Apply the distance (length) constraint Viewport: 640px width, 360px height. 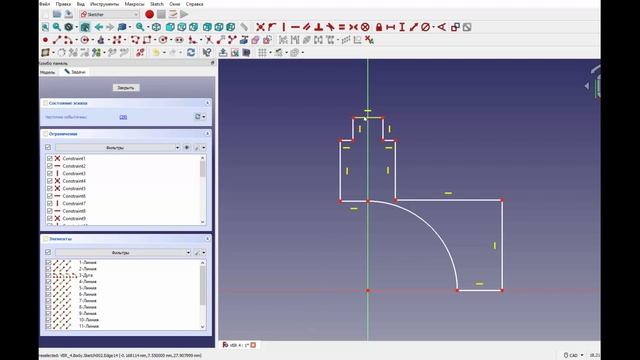point(413,27)
